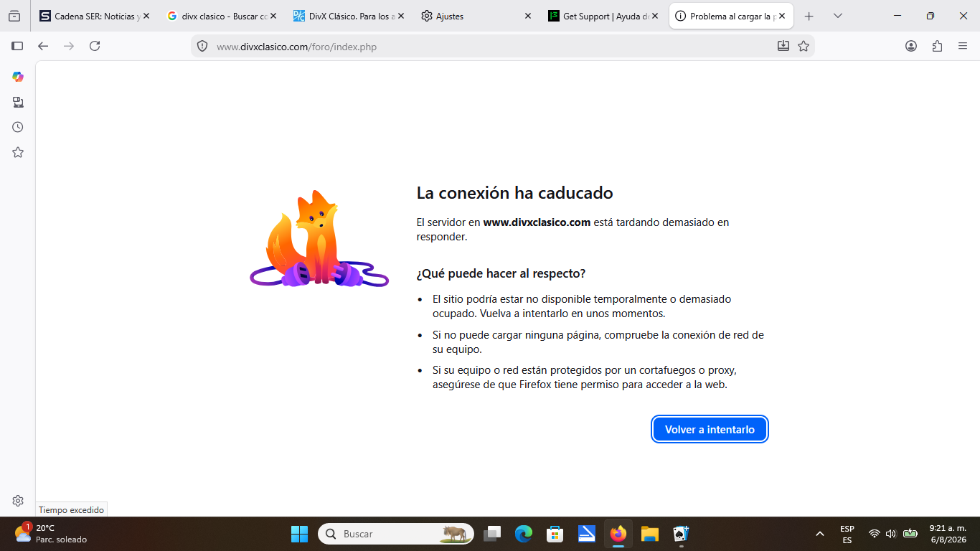Switch to the Cadena SER tab
Image resolution: width=980 pixels, height=551 pixels.
tap(95, 16)
